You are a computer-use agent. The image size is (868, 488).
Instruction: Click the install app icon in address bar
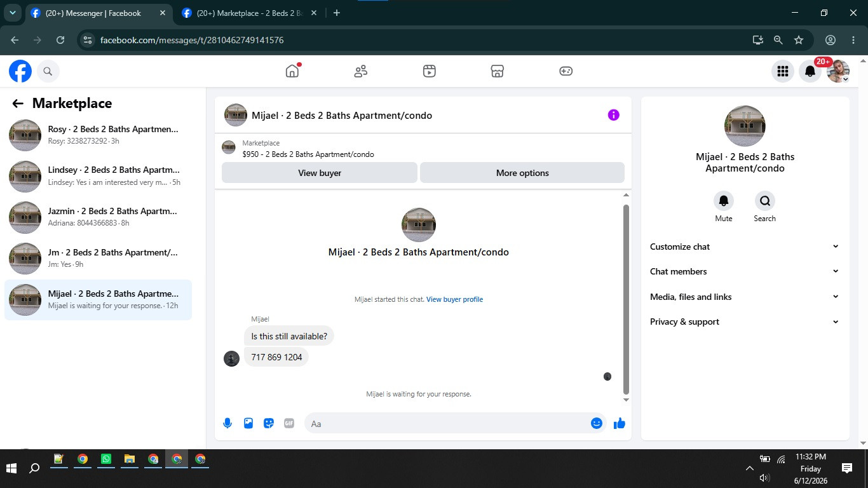(x=757, y=40)
